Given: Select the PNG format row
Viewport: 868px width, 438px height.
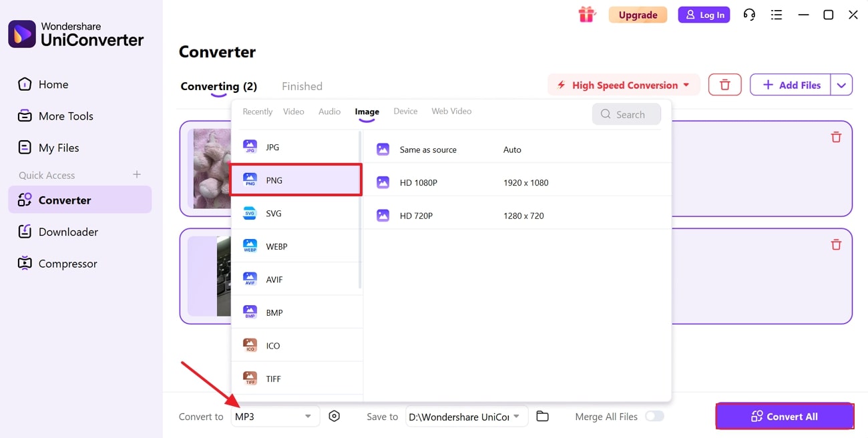Looking at the screenshot, I should point(296,180).
